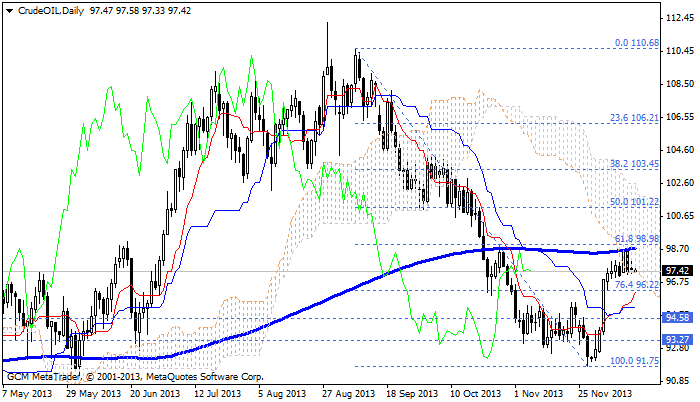The image size is (700, 402).
Task: Click the current price tag 97.42
Action: (678, 270)
